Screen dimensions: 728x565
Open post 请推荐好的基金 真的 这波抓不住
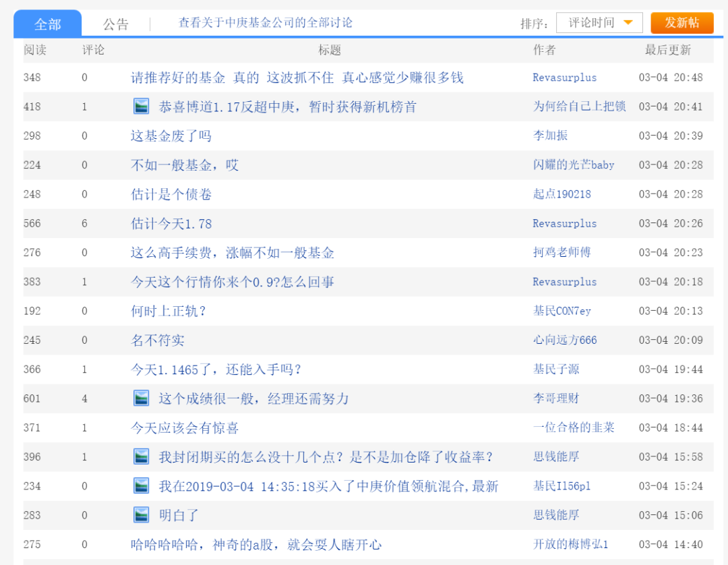click(x=297, y=78)
